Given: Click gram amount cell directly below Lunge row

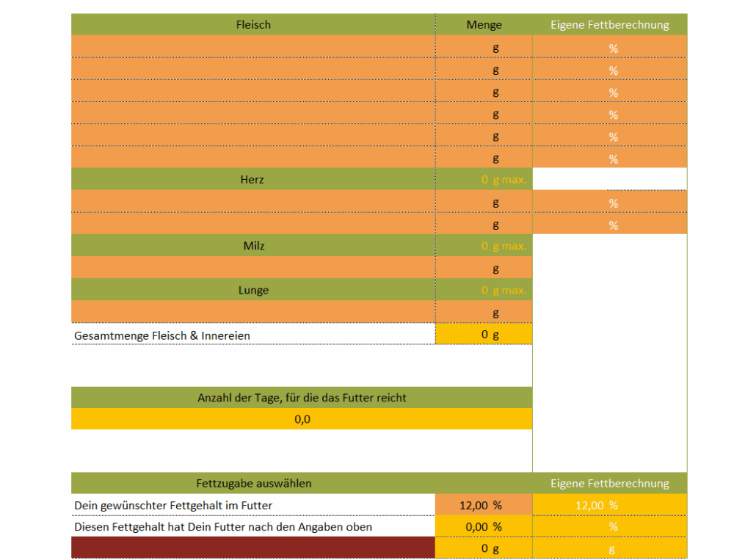Looking at the screenshot, I should pyautogui.click(x=484, y=312).
